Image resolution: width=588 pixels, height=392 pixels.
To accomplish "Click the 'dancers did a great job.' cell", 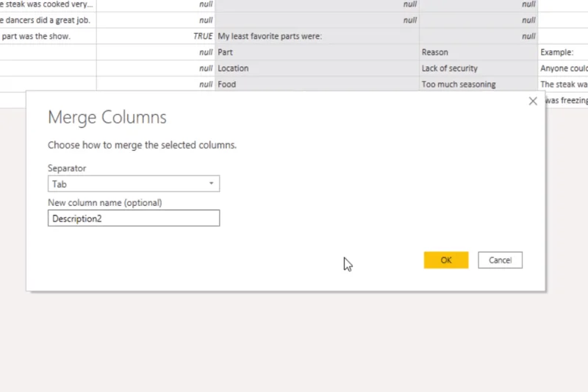I will (48, 21).
